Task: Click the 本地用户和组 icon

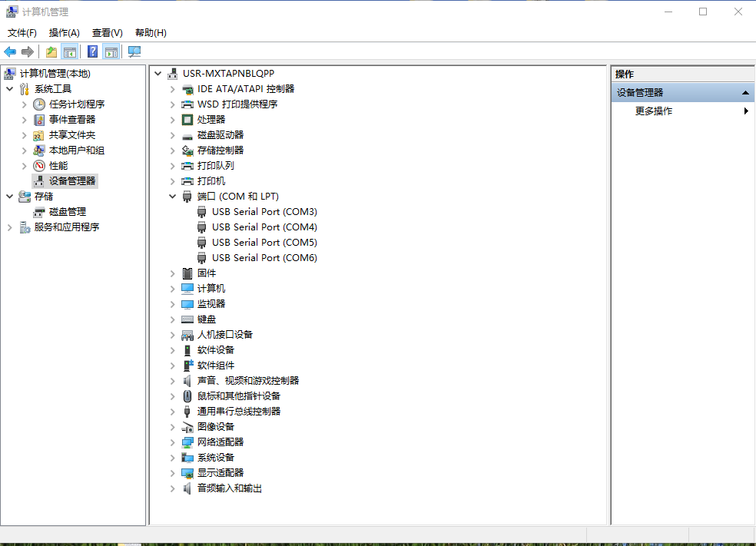Action: (39, 151)
